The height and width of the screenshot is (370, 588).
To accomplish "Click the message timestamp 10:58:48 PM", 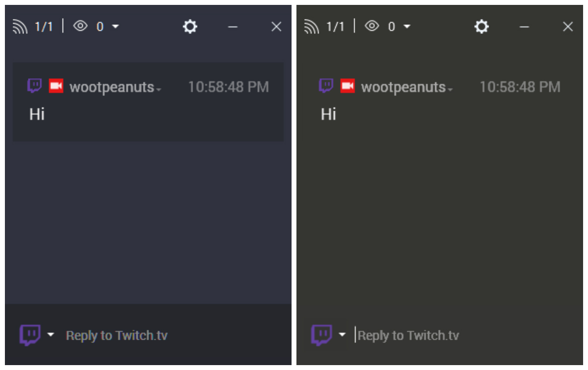I will pyautogui.click(x=229, y=86).
